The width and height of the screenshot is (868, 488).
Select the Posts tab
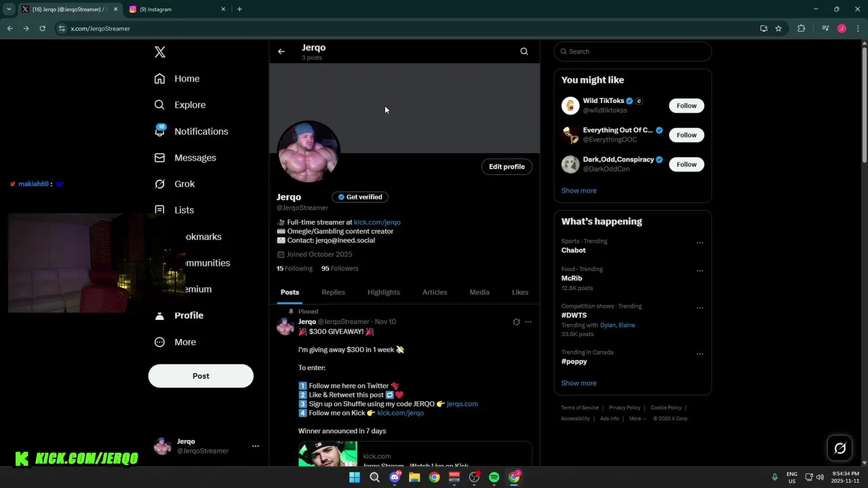[290, 292]
